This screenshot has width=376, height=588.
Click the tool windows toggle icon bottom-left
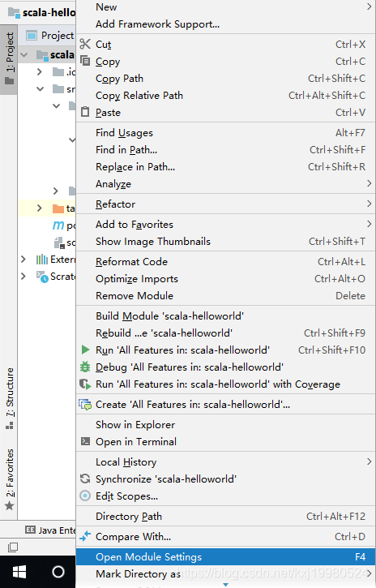click(13, 547)
